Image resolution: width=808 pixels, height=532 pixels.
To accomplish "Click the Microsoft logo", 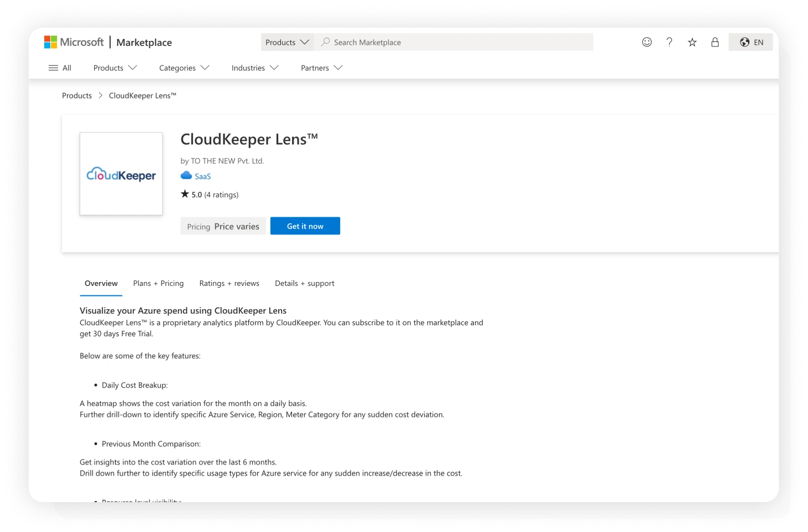I will pyautogui.click(x=74, y=42).
